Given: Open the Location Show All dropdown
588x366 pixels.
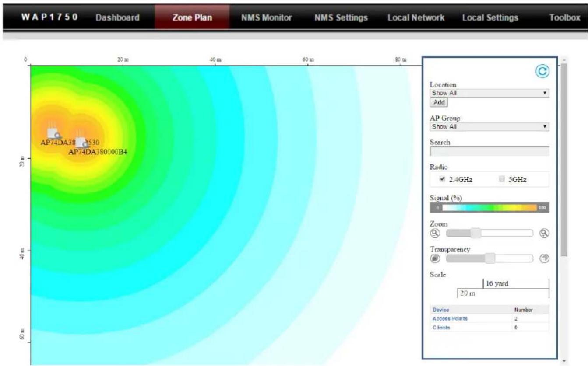Looking at the screenshot, I should (489, 93).
